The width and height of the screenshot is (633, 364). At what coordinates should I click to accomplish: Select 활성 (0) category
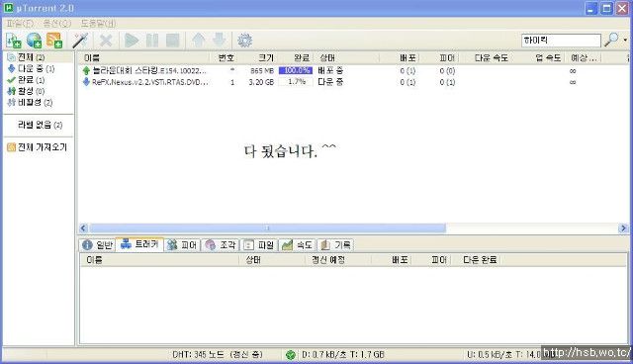tap(27, 91)
